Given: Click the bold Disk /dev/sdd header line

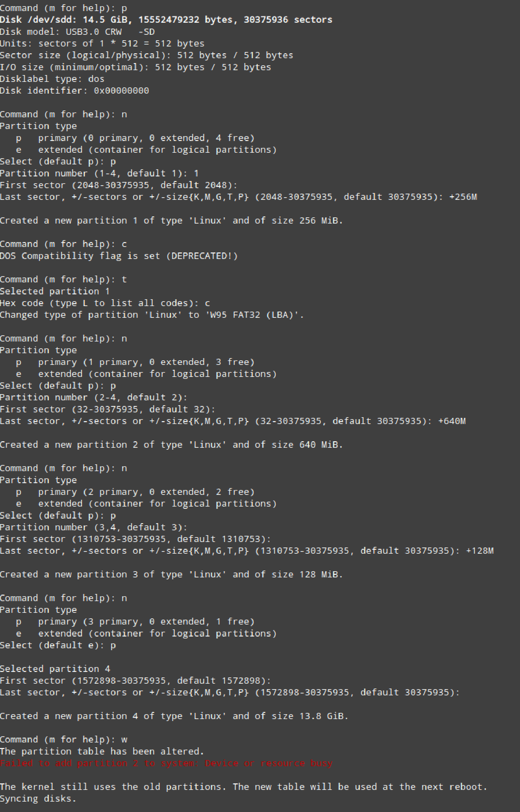Looking at the screenshot, I should pos(166,19).
